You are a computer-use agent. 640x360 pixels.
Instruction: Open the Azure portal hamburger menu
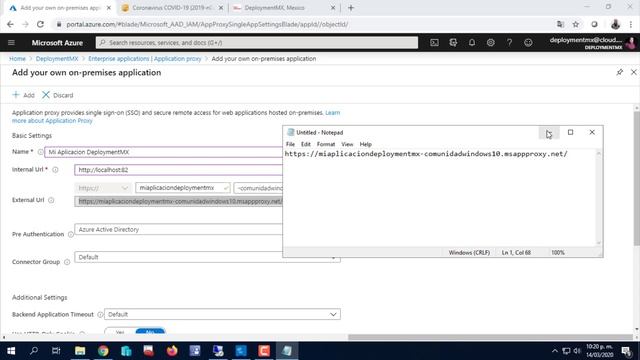pyautogui.click(x=11, y=42)
